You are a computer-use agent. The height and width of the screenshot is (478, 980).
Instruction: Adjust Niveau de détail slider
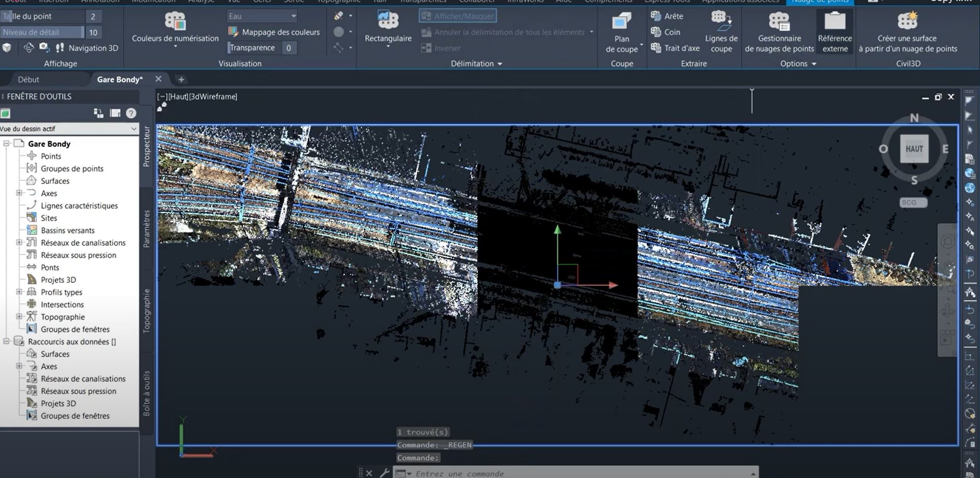[x=42, y=32]
